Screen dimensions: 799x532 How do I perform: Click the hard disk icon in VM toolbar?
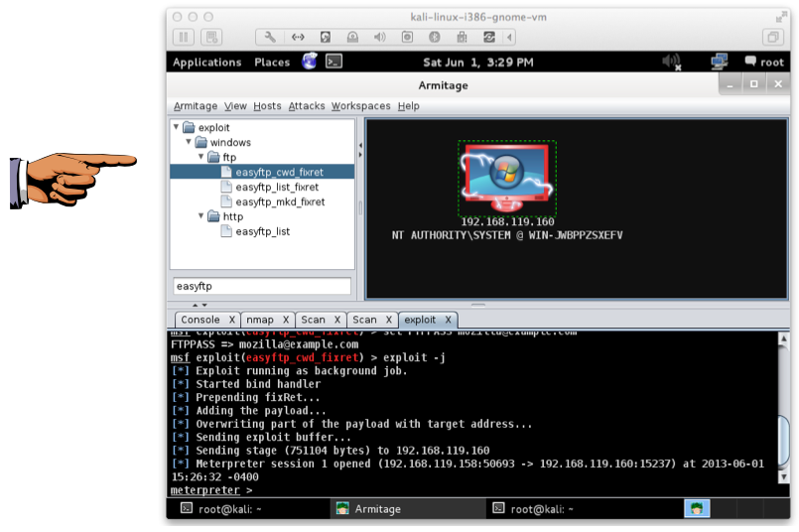click(x=326, y=37)
